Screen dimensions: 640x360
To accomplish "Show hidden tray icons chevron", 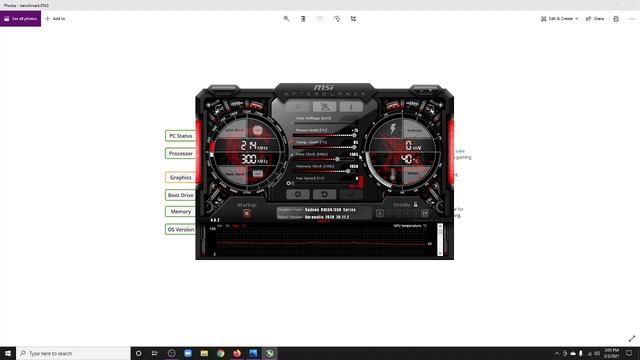I will tap(557, 353).
